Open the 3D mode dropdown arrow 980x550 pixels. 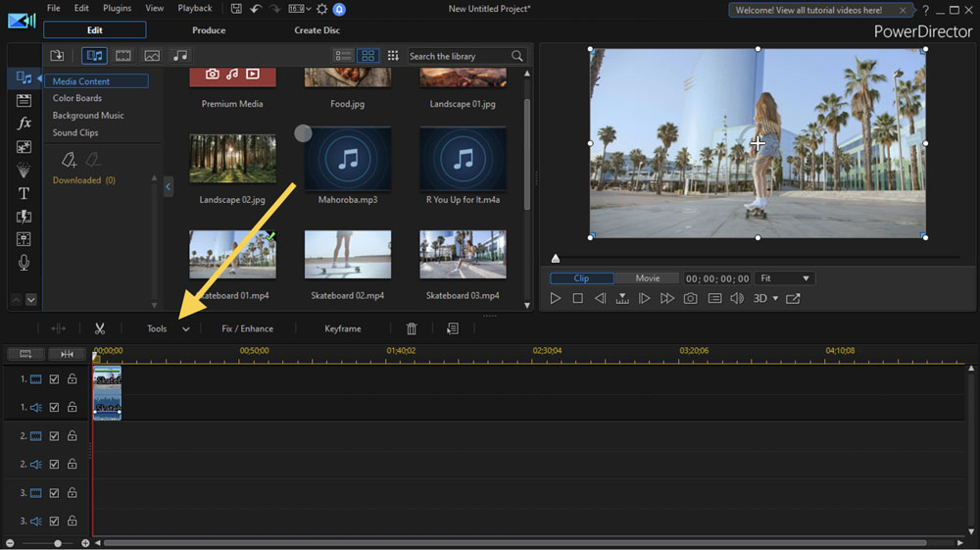pos(775,299)
